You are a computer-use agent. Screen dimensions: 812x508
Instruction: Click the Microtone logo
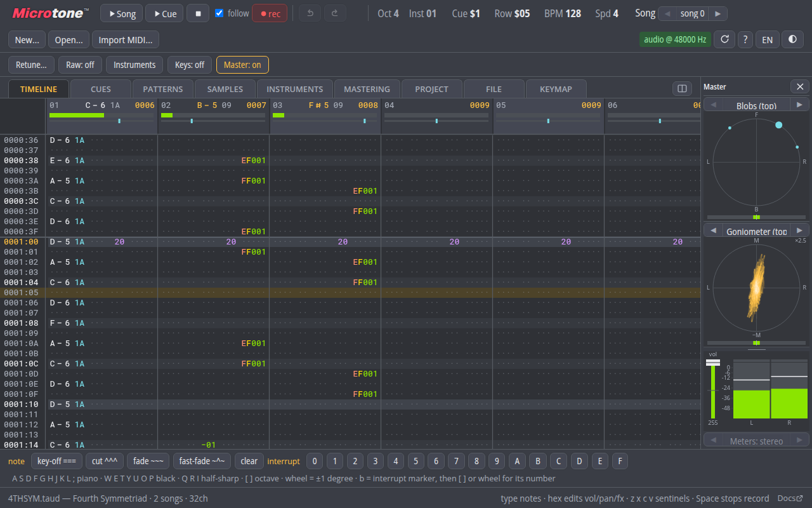pyautogui.click(x=50, y=13)
